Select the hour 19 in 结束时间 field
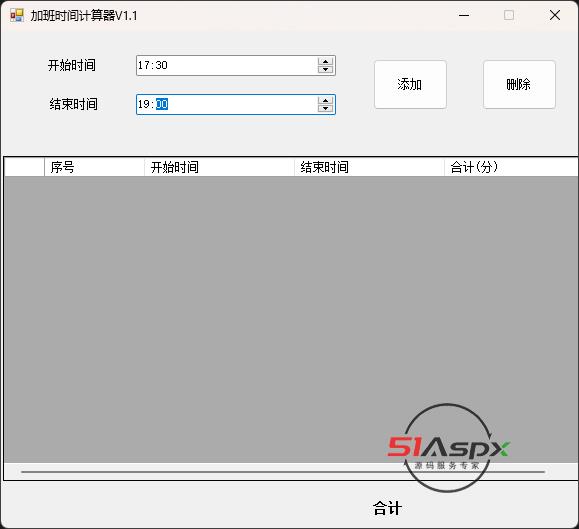The image size is (579, 529). (x=143, y=104)
